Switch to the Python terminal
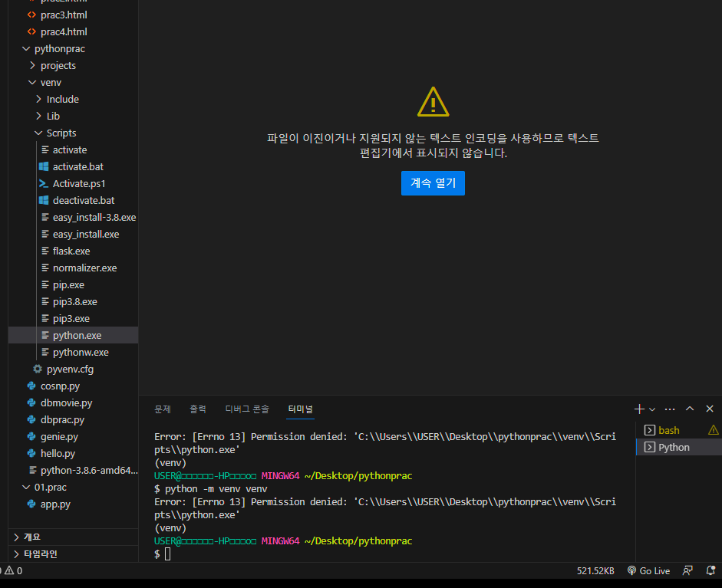 point(674,447)
